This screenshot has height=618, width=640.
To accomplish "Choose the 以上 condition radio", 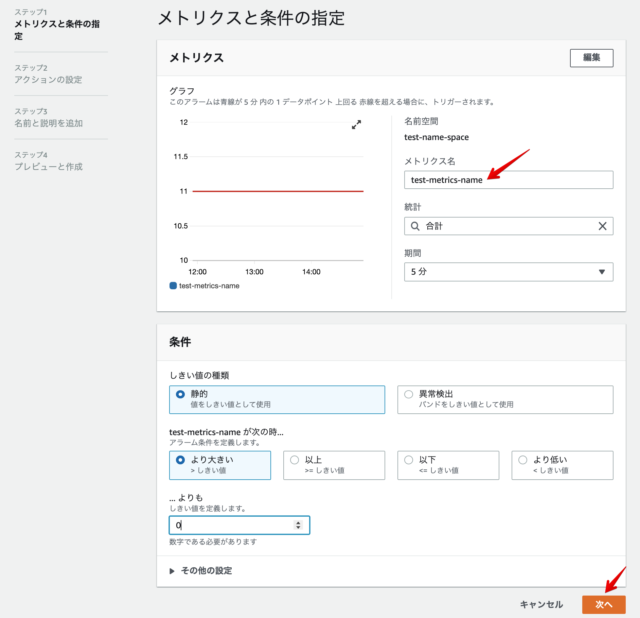I will [294, 460].
